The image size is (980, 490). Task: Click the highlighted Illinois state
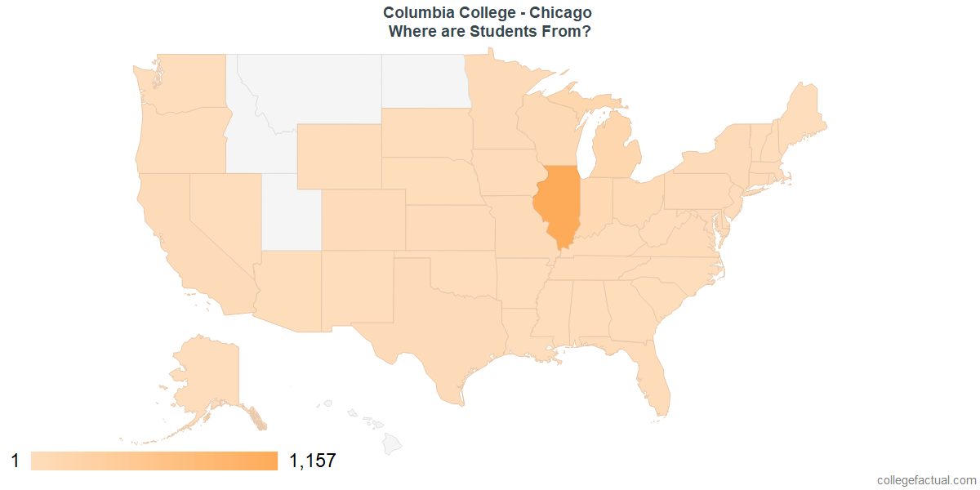click(x=557, y=204)
